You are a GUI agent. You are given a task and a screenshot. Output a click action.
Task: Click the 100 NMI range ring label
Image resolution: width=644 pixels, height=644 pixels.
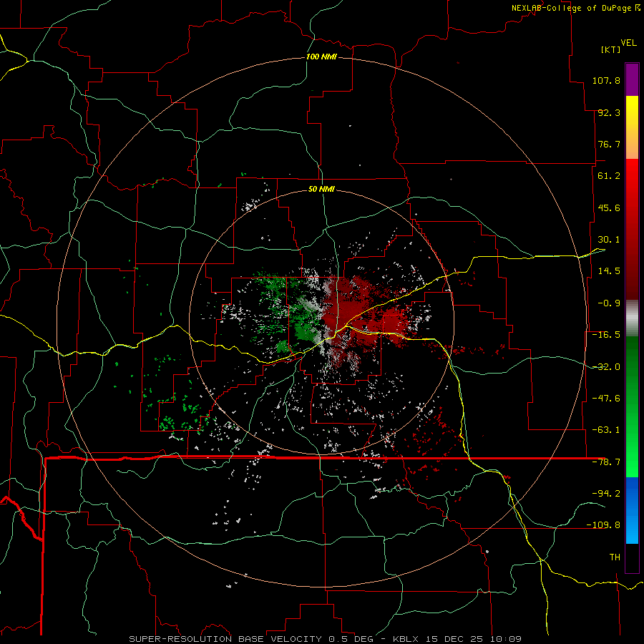(321, 57)
